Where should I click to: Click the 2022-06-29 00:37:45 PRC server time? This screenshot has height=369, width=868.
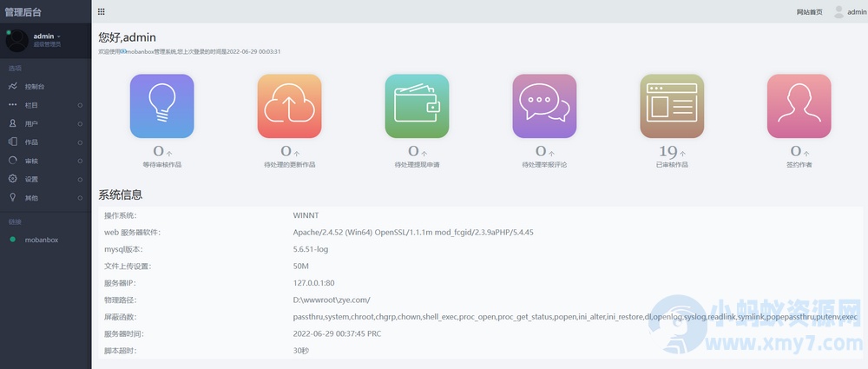point(337,334)
